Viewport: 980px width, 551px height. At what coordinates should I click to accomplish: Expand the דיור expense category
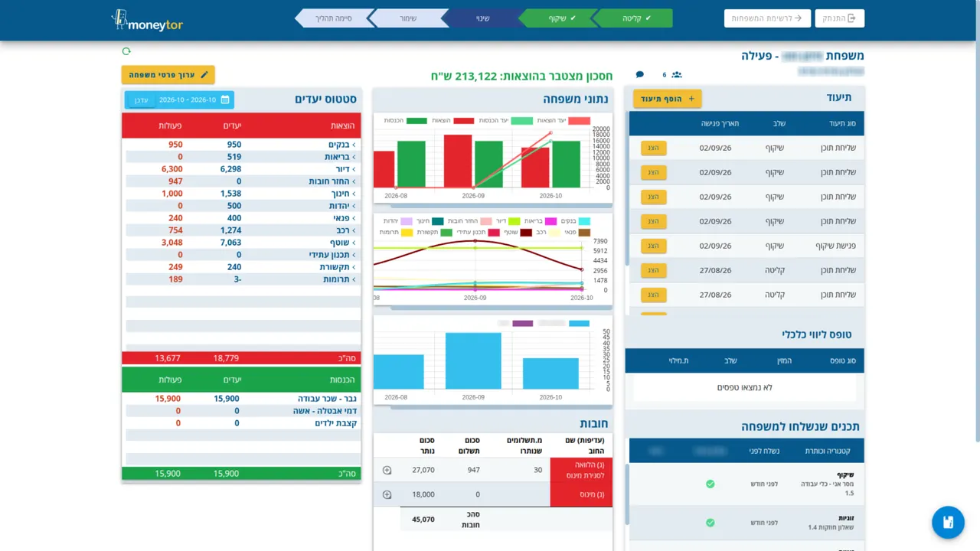[x=345, y=169]
